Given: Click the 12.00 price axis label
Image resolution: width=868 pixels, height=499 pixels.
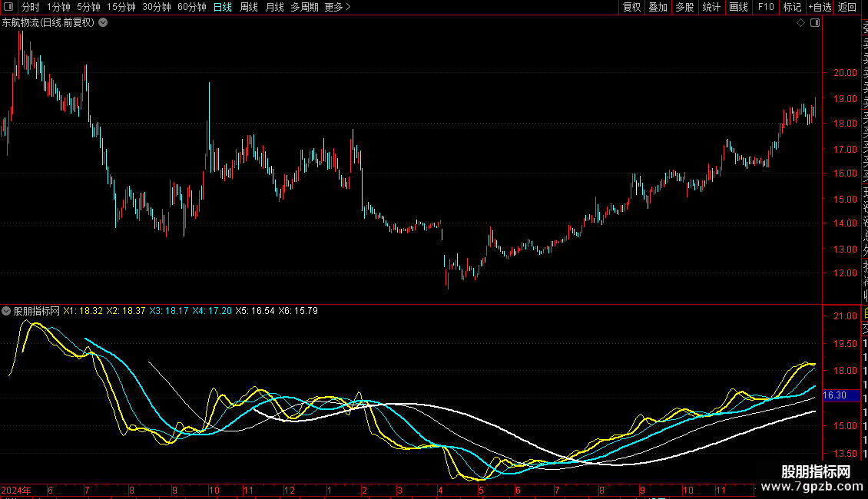Looking at the screenshot, I should point(845,273).
